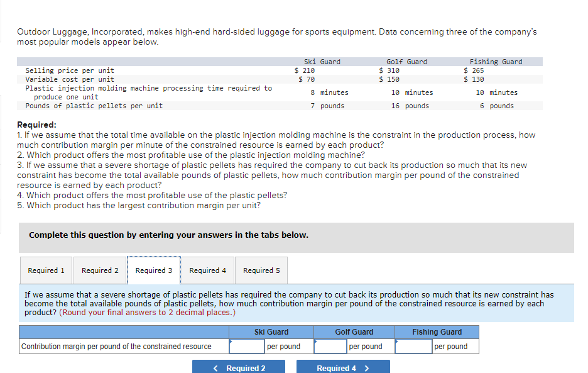
Task: Open the Required 1 tab
Action: click(46, 270)
